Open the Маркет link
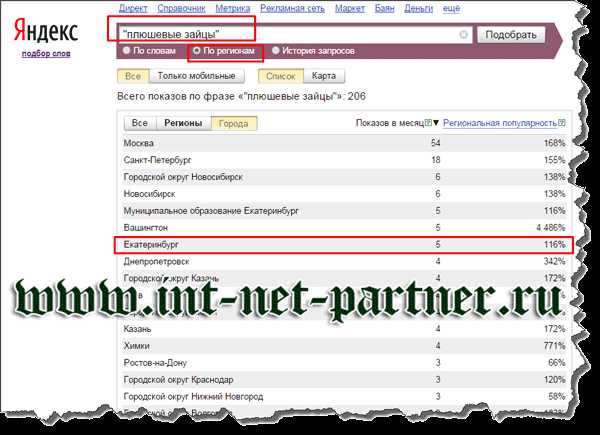Viewport: 600px width, 435px height. coord(350,8)
